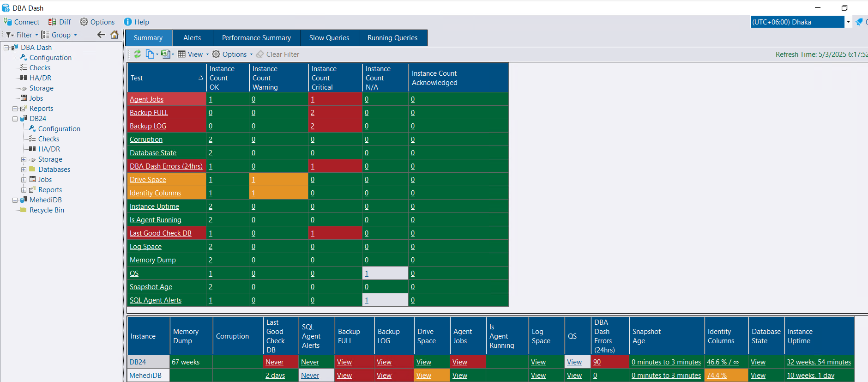
Task: Click the folder icon beside Databases
Action: pos(32,169)
